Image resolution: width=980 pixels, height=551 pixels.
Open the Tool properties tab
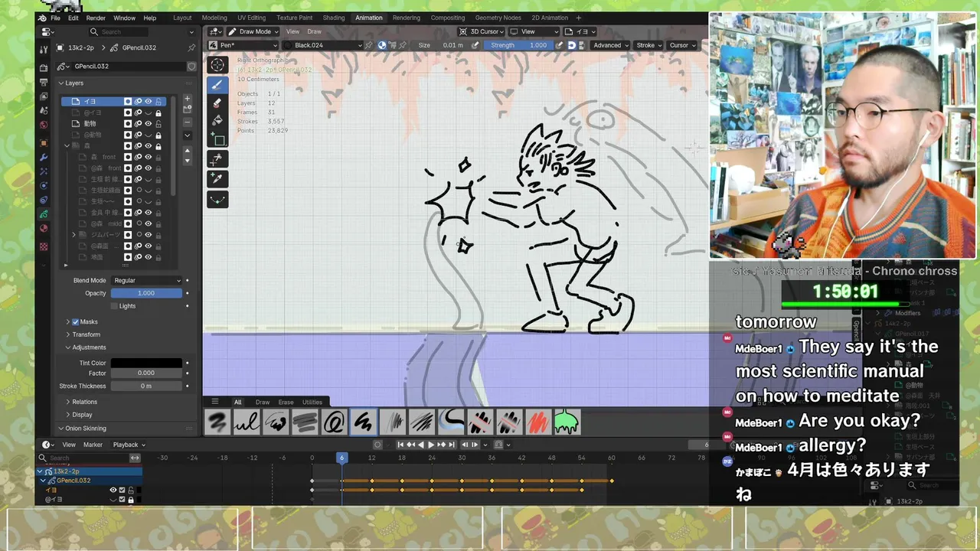point(44,49)
